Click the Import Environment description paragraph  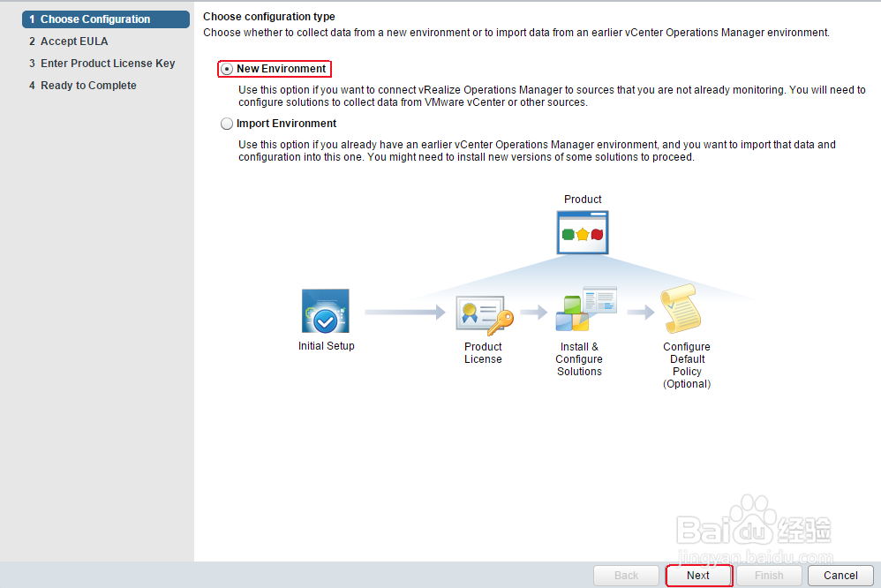[x=537, y=151]
